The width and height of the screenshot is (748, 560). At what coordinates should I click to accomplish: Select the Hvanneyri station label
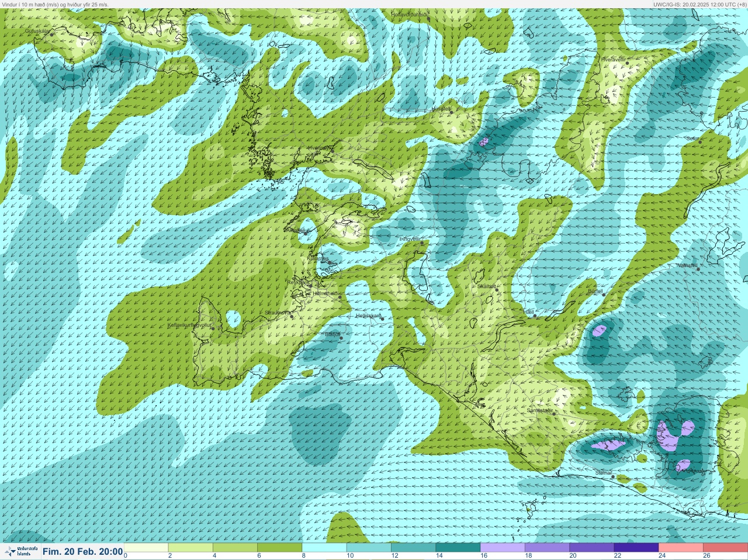click(319, 148)
